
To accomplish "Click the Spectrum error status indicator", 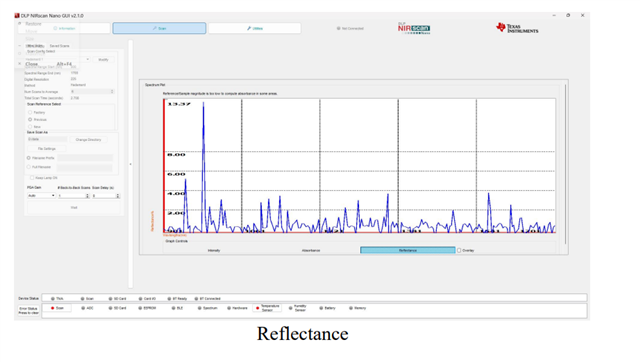I will click(x=207, y=308).
